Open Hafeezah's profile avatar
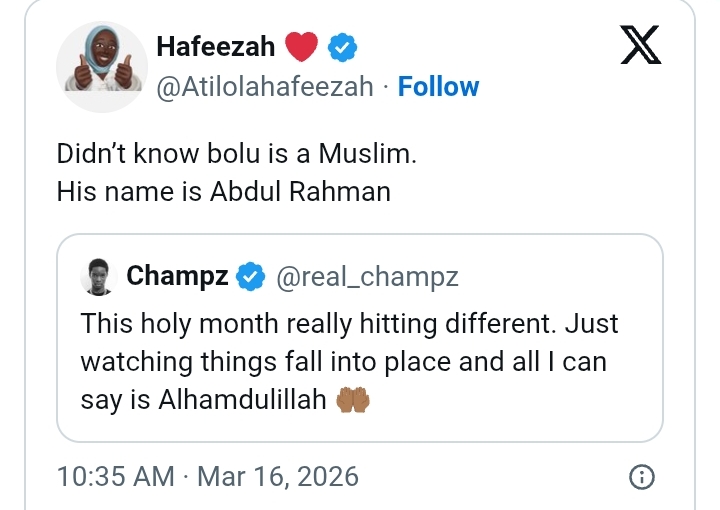This screenshot has width=720, height=510. 99,58
